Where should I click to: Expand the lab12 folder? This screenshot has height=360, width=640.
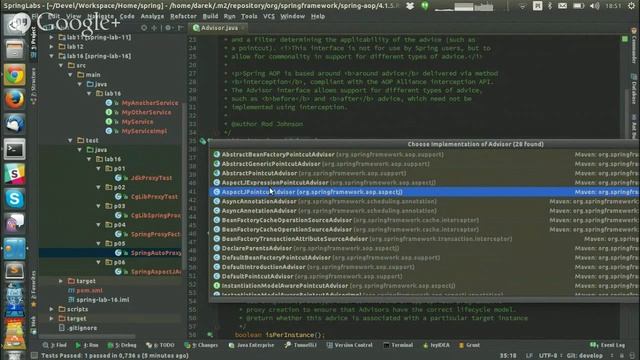pos(51,47)
